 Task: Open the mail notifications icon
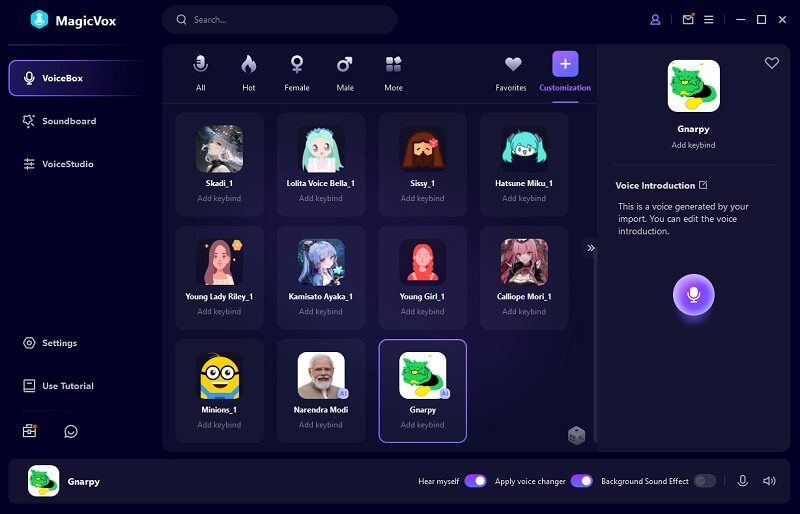pyautogui.click(x=687, y=19)
